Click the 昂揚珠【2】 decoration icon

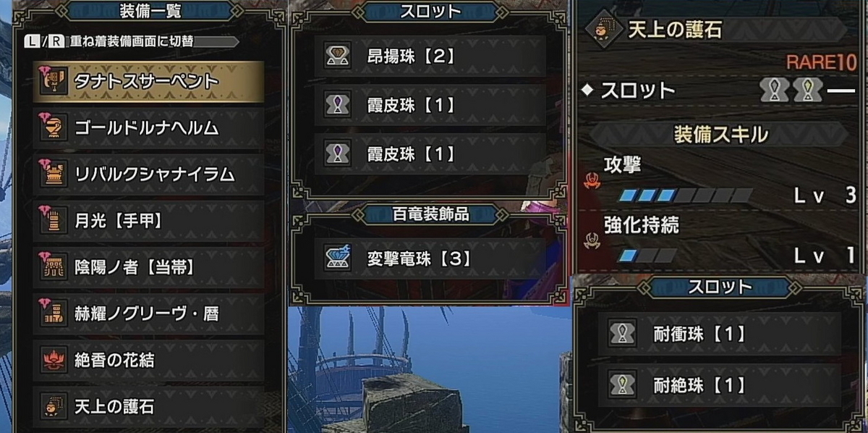[x=336, y=56]
